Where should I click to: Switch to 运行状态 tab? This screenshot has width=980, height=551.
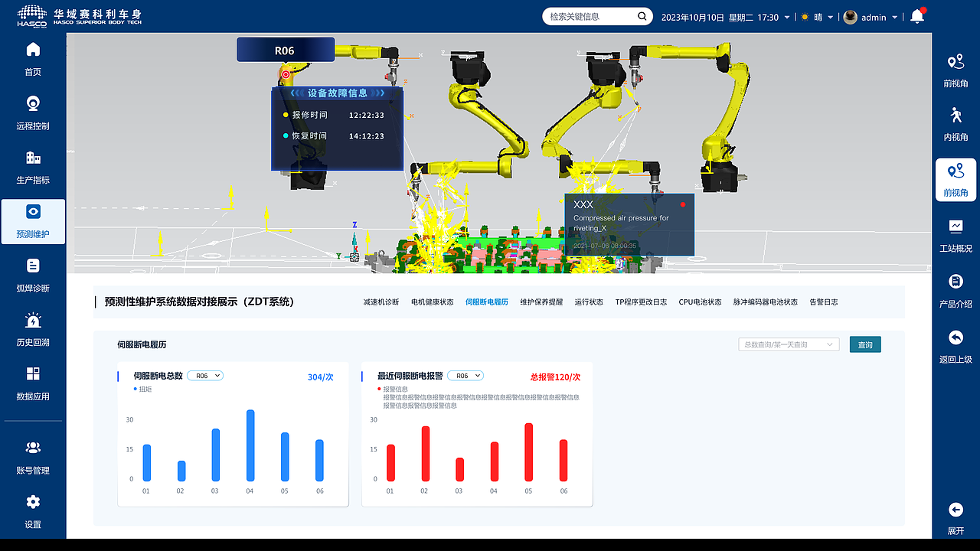pyautogui.click(x=589, y=302)
